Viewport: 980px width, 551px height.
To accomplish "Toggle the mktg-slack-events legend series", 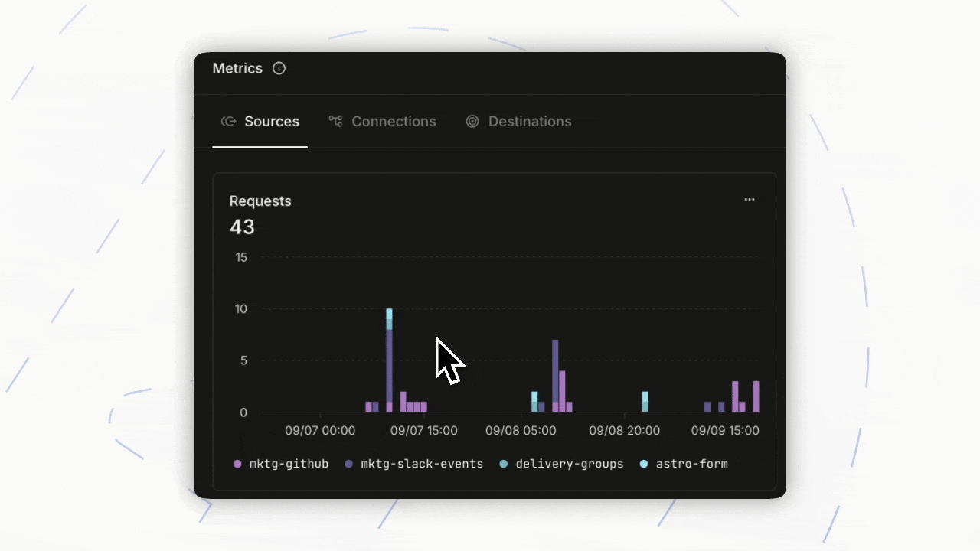I will click(x=414, y=464).
